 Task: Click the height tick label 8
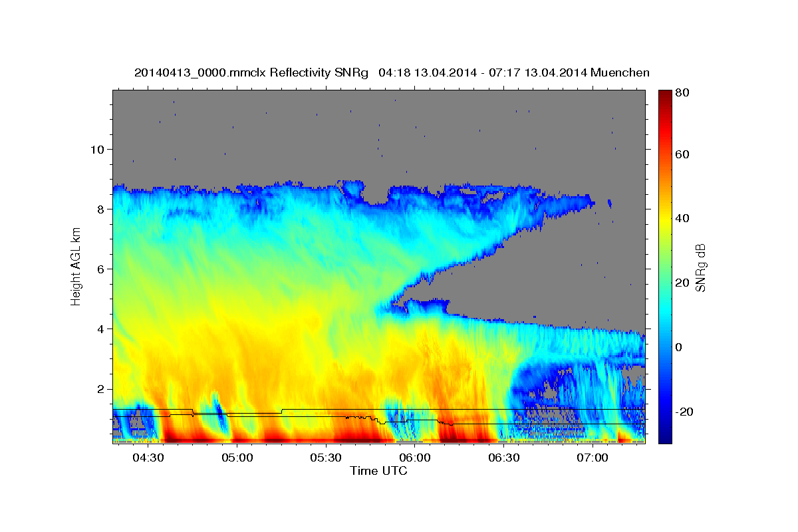click(102, 209)
